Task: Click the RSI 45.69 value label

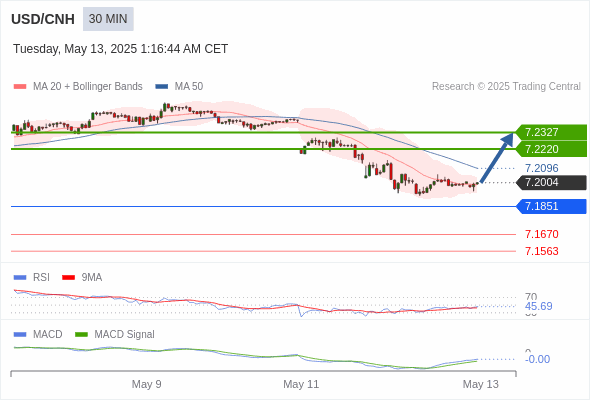Action: click(538, 306)
